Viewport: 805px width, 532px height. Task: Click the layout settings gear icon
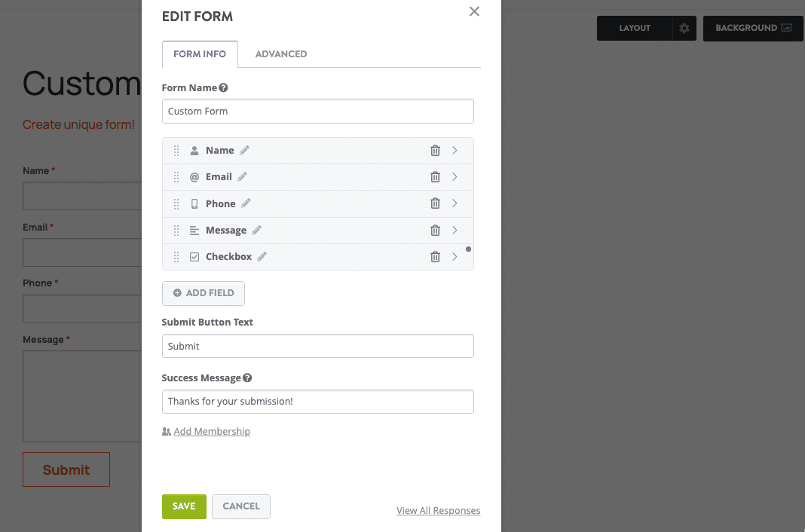tap(684, 29)
